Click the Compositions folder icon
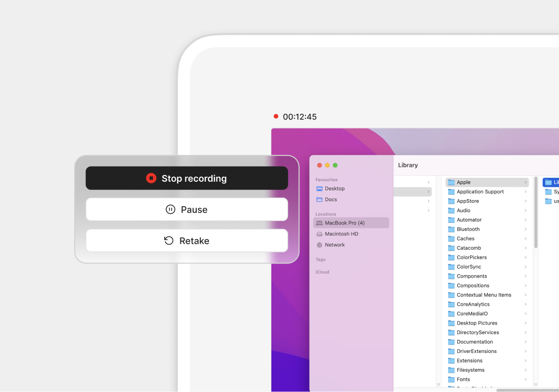Image resolution: width=559 pixels, height=392 pixels. coord(451,285)
